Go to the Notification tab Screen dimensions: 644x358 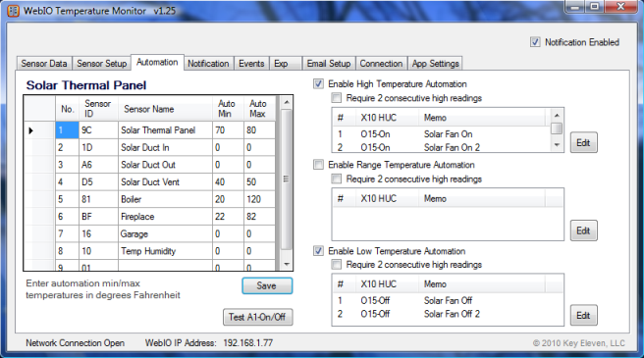(x=208, y=63)
